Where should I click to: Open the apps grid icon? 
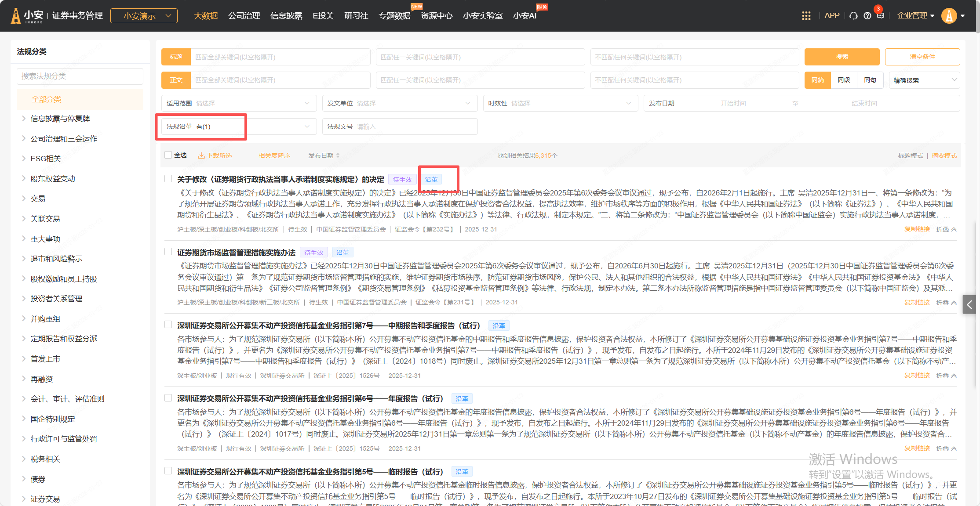806,16
